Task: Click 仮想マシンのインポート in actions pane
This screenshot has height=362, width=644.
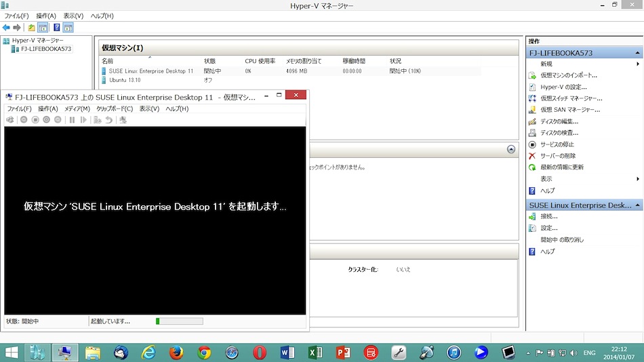Action: click(x=569, y=75)
